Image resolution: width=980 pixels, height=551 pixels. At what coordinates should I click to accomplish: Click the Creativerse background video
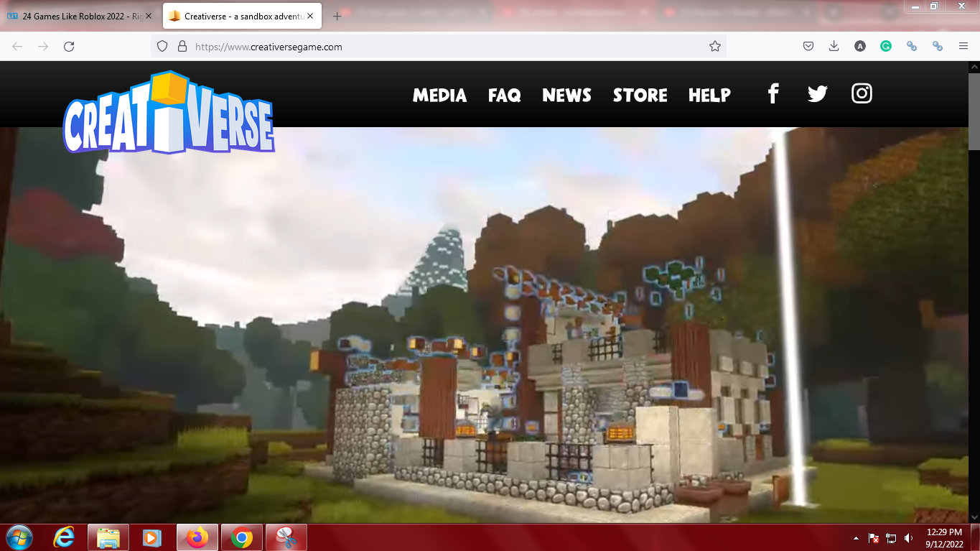tap(485, 325)
